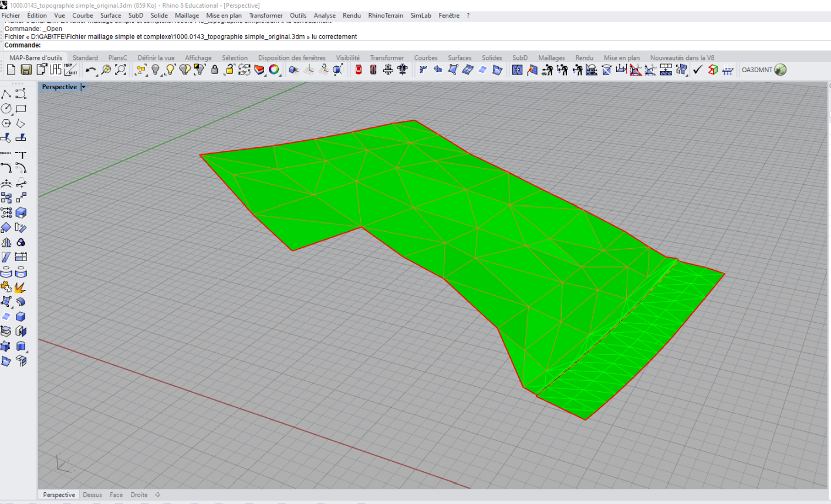Open the Perspective viewport dropdown arrow
The width and height of the screenshot is (831, 504).
(83, 87)
